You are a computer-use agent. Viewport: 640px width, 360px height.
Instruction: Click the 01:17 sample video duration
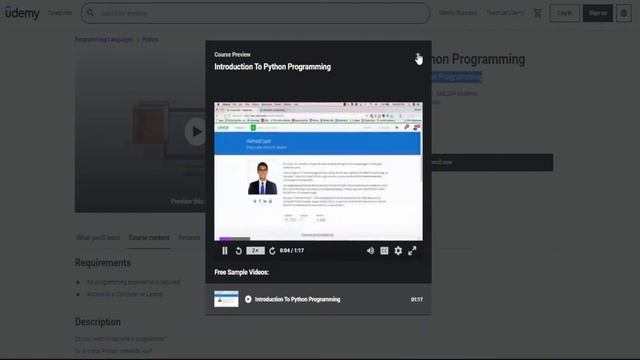(x=417, y=300)
